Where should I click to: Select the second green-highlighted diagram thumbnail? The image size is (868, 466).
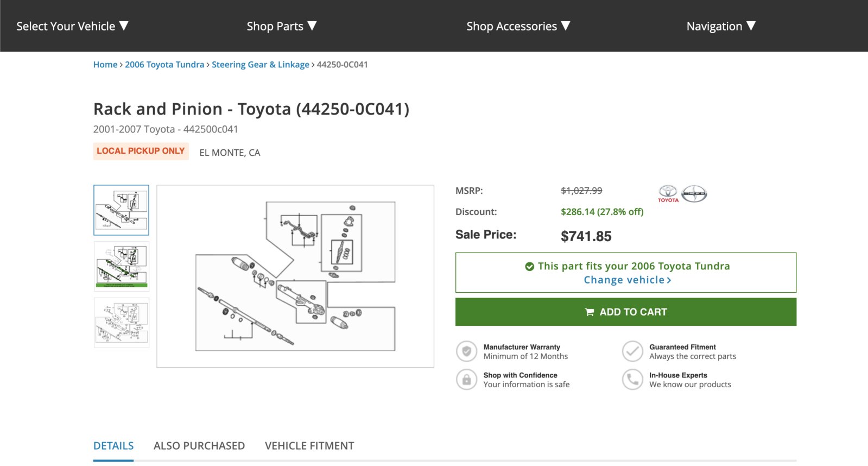pyautogui.click(x=121, y=267)
